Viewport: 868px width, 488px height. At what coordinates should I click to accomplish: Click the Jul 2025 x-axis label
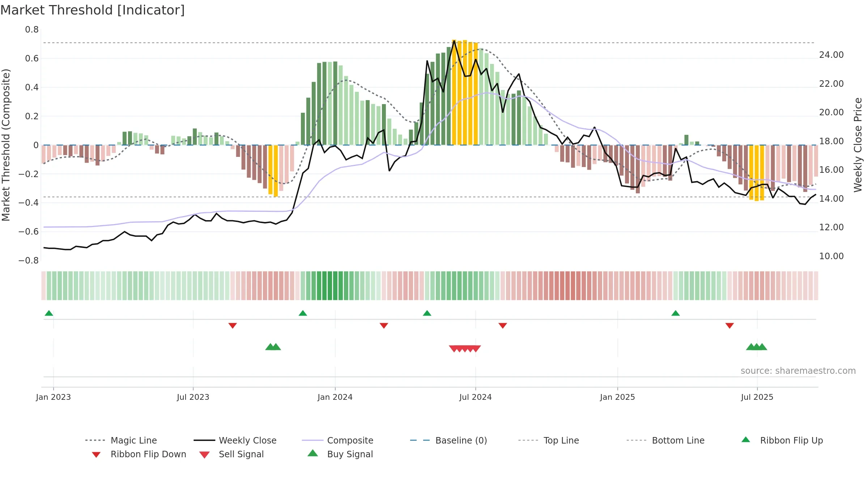tap(757, 397)
